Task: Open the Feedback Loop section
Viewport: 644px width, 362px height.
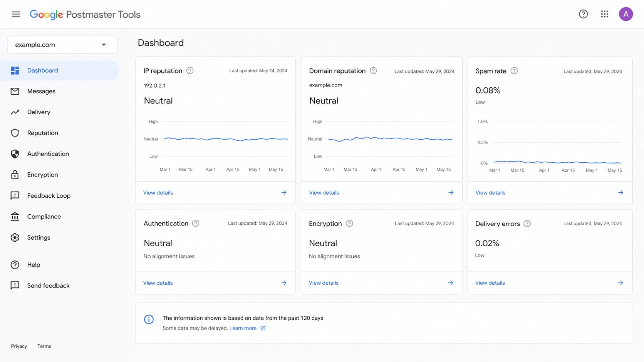Action: click(x=49, y=195)
